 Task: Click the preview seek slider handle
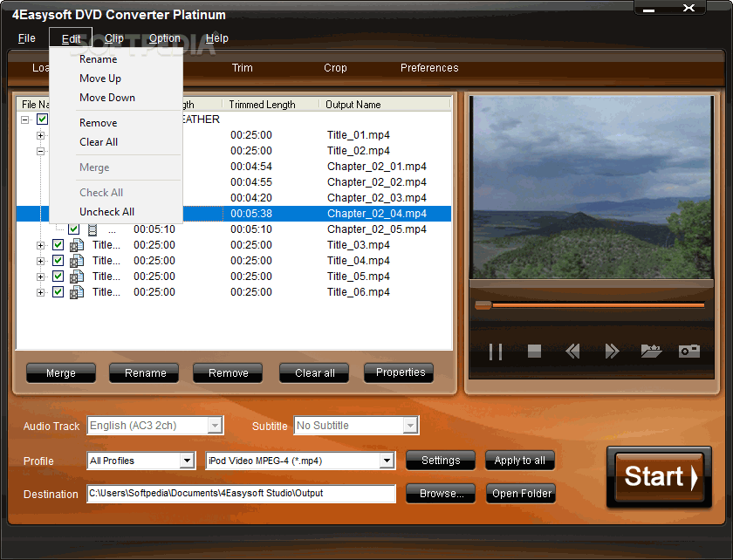coord(483,305)
